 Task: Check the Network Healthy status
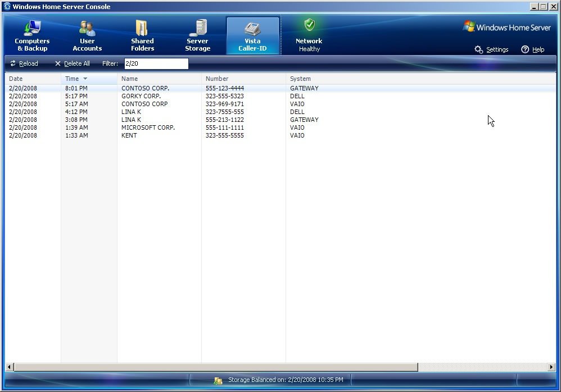point(309,36)
